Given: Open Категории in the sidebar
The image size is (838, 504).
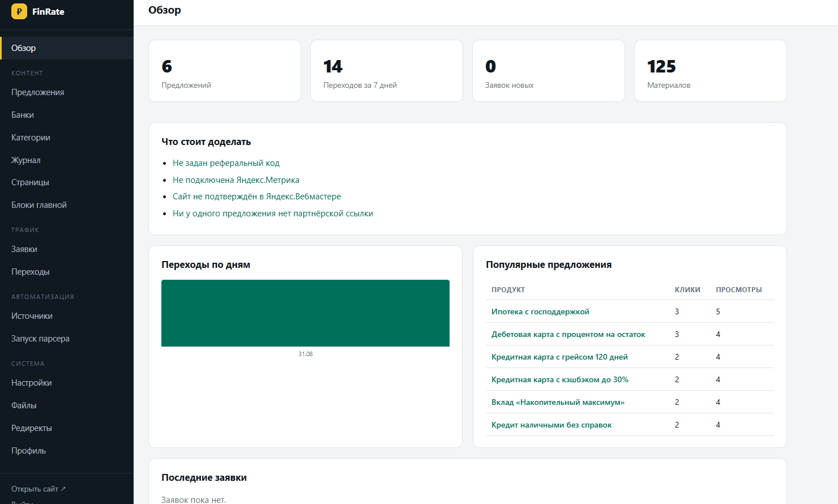Looking at the screenshot, I should [67, 138].
